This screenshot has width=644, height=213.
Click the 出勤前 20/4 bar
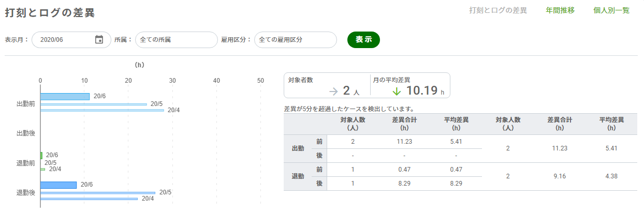[x=102, y=110]
